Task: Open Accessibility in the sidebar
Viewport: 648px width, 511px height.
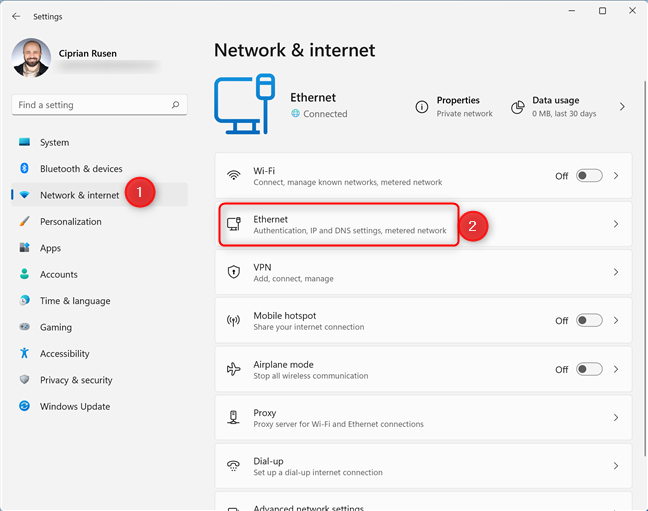Action: point(99,354)
